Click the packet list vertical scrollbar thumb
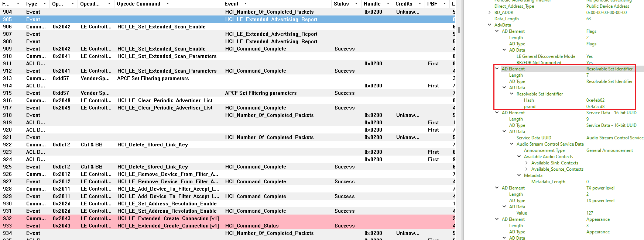 pyautogui.click(x=459, y=29)
